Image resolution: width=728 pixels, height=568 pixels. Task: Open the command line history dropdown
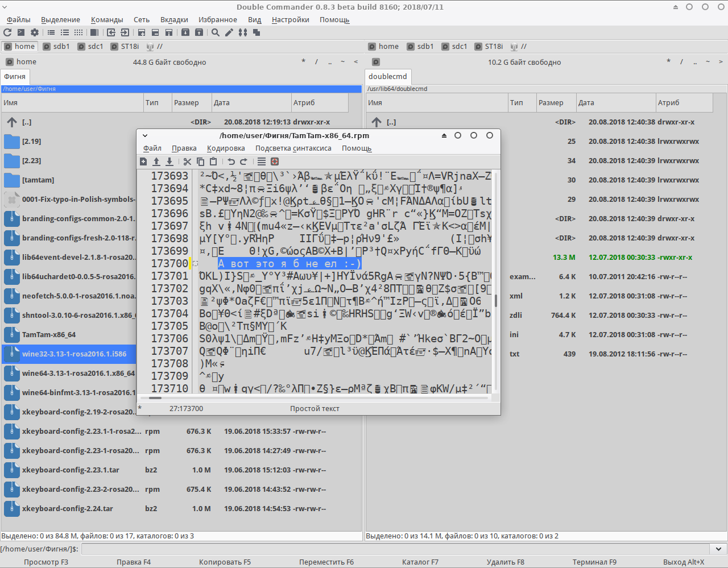coord(719,549)
